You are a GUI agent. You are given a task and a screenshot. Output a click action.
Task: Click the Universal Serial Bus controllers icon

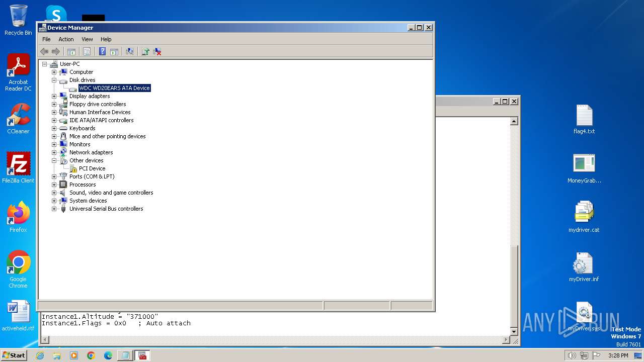[x=63, y=209]
